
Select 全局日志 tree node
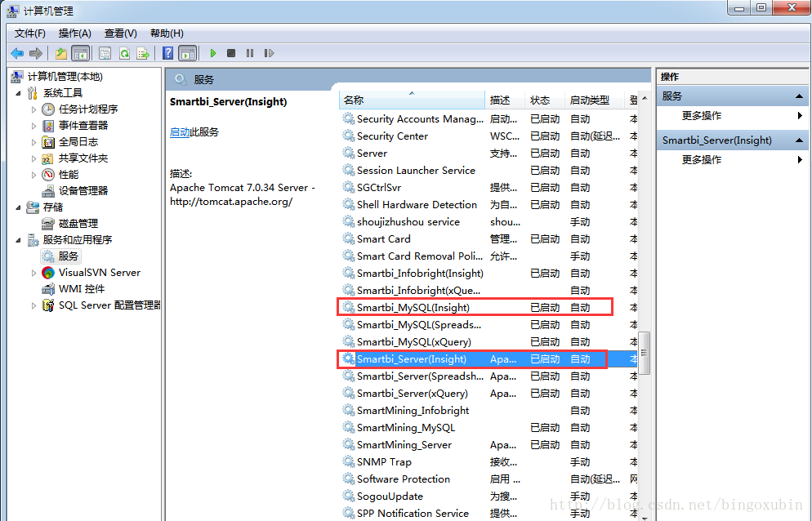[78, 142]
